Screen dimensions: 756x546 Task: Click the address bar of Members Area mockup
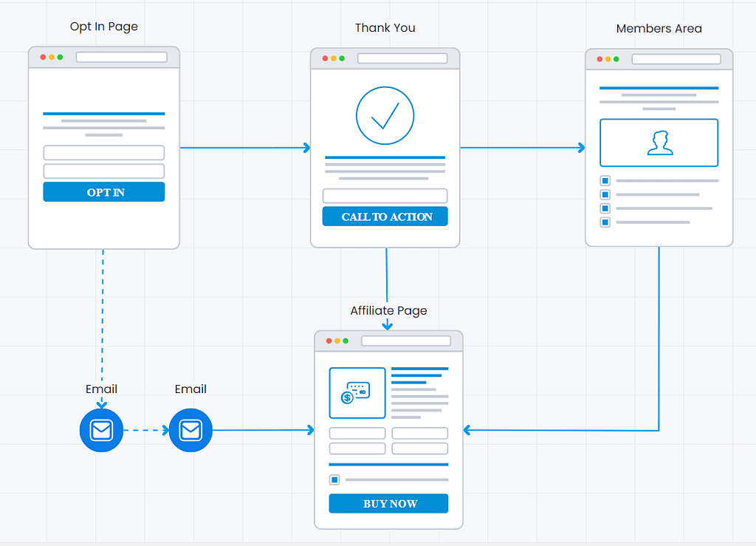pos(676,59)
